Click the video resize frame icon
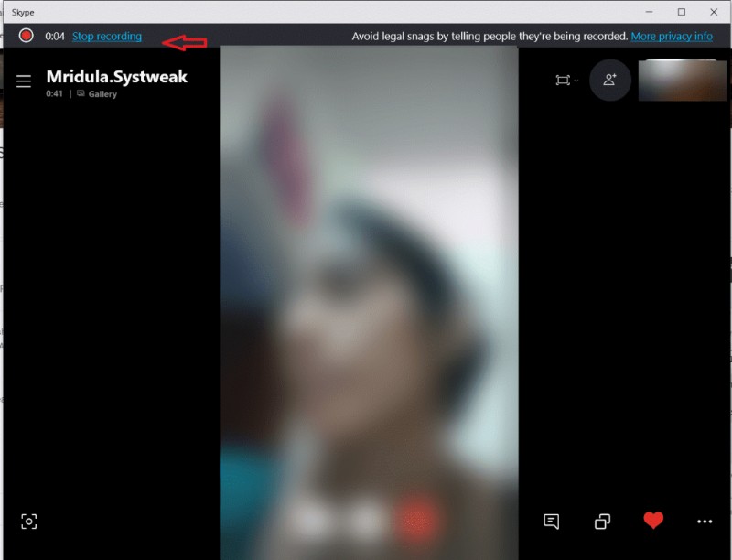 pos(561,81)
